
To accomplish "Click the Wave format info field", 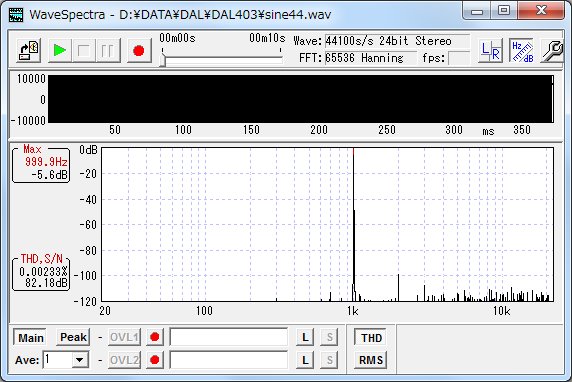I will pyautogui.click(x=397, y=41).
